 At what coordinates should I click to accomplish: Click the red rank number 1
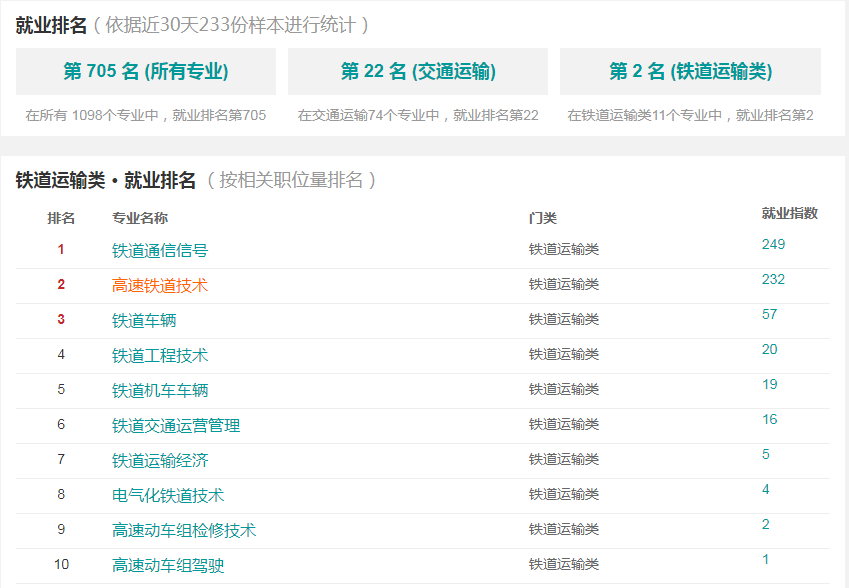pyautogui.click(x=61, y=249)
